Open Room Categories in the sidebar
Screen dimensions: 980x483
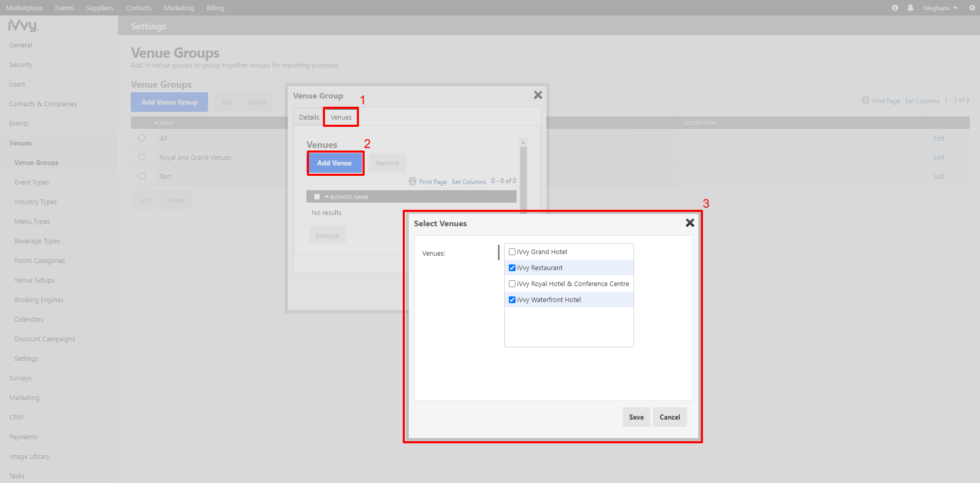click(x=40, y=260)
